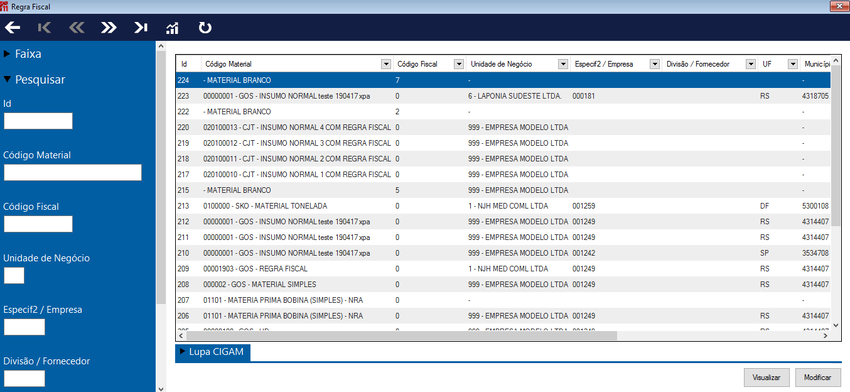Click município code 4318705 cell
Image resolution: width=850 pixels, height=392 pixels.
[815, 96]
